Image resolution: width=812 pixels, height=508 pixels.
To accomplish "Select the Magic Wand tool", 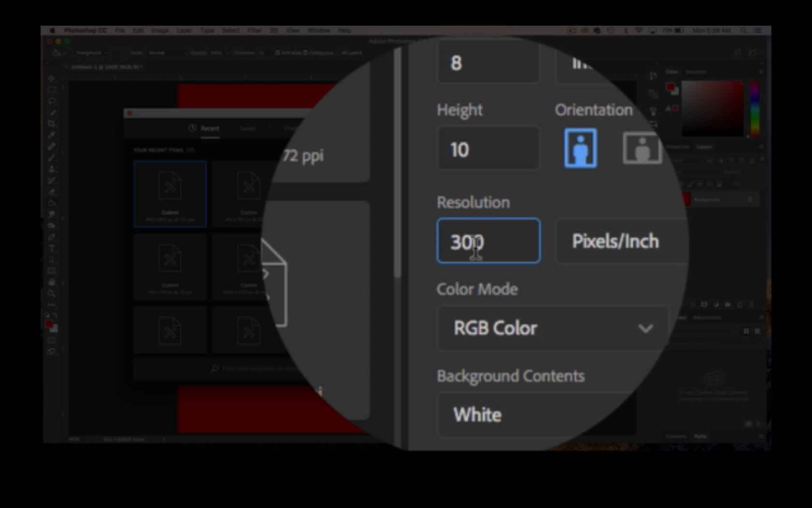I will 51,113.
